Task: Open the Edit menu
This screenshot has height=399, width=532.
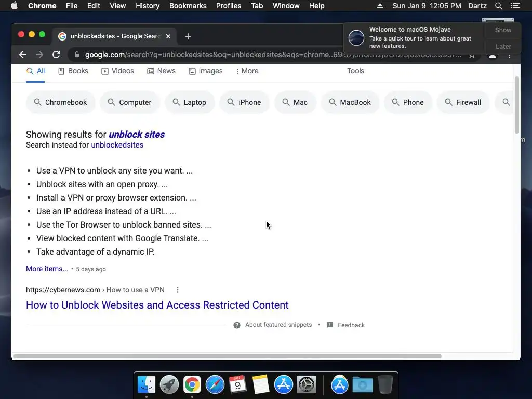Action: (x=94, y=6)
